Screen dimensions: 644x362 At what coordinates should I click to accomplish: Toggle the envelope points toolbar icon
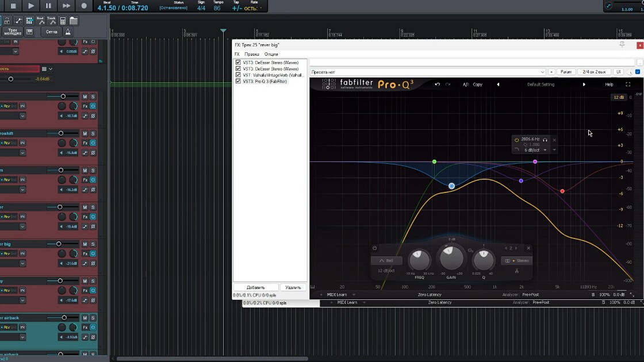pyautogui.click(x=18, y=21)
